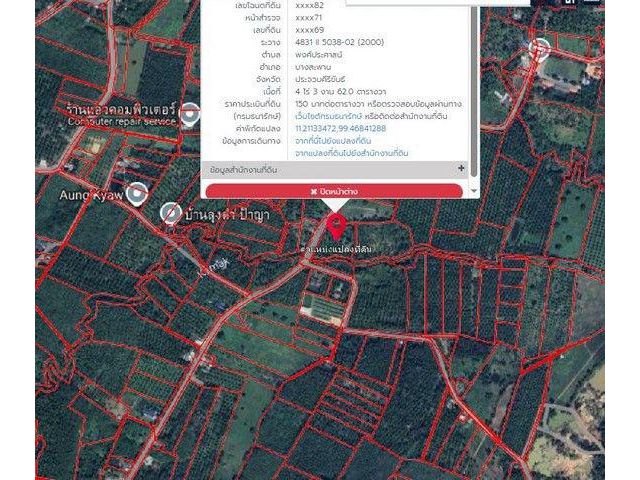This screenshot has width=640, height=480.
Task: Open the เว็บไซต์กรมธนารักษ์ link
Action: pos(329,116)
